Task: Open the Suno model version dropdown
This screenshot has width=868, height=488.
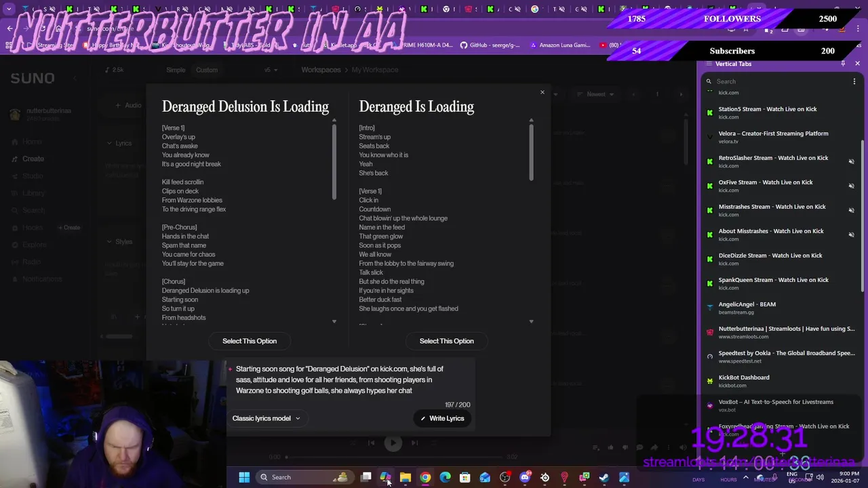Action: click(x=271, y=70)
